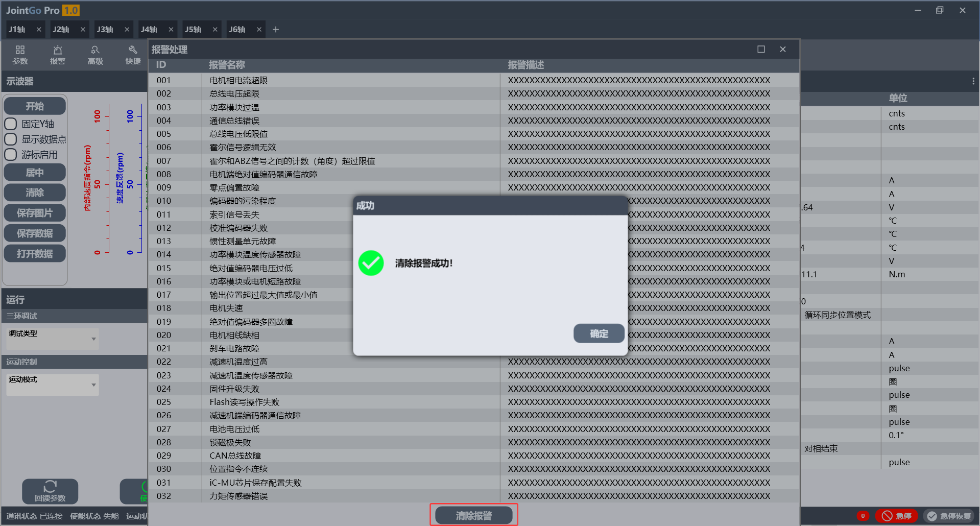The image size is (980, 526).
Task: Click the 清除报警 button
Action: tap(474, 516)
